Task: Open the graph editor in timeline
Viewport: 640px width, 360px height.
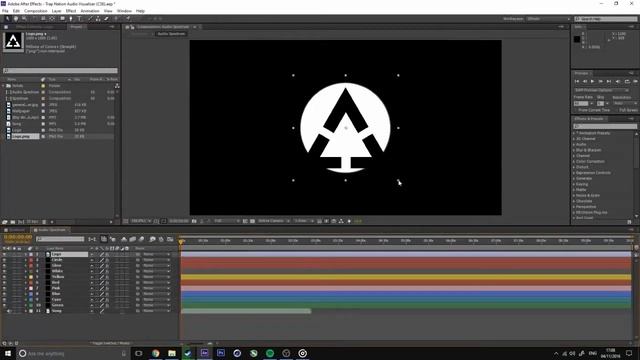Action: [170, 239]
